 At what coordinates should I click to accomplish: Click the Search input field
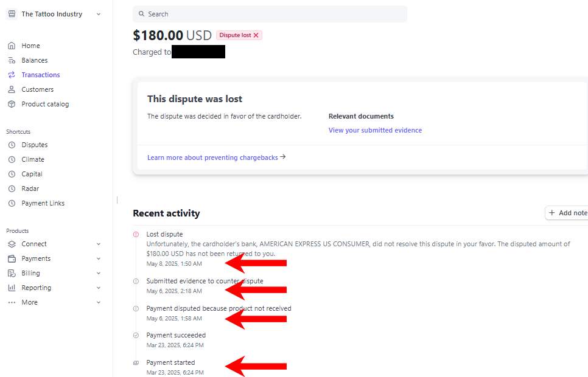tap(270, 14)
